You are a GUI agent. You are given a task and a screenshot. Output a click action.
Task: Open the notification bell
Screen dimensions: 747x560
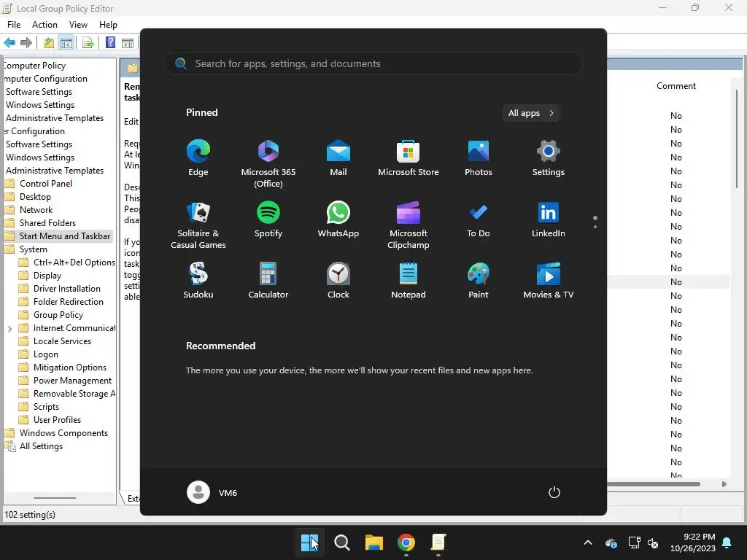(727, 542)
